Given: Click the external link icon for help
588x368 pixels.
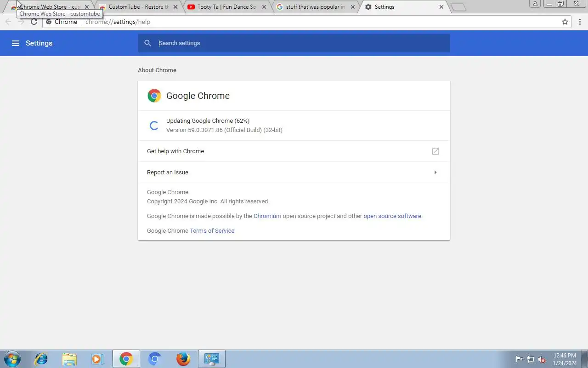Looking at the screenshot, I should 435,151.
